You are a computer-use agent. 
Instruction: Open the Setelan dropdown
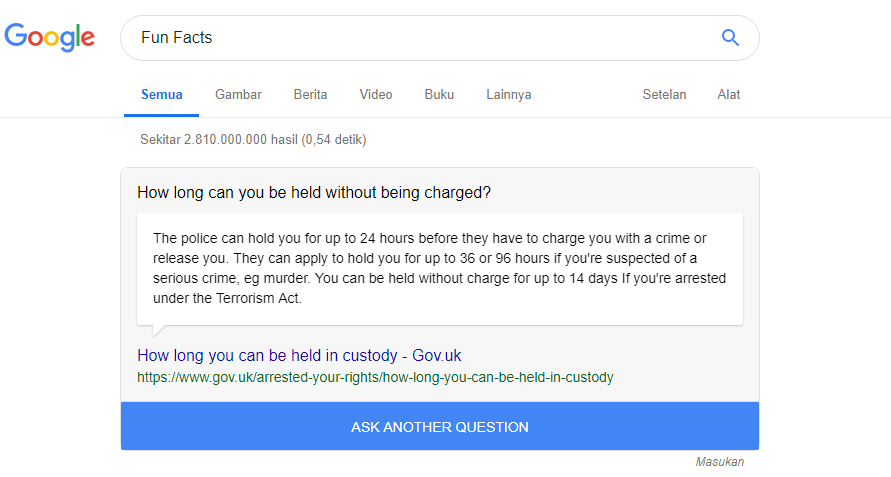[x=664, y=95]
